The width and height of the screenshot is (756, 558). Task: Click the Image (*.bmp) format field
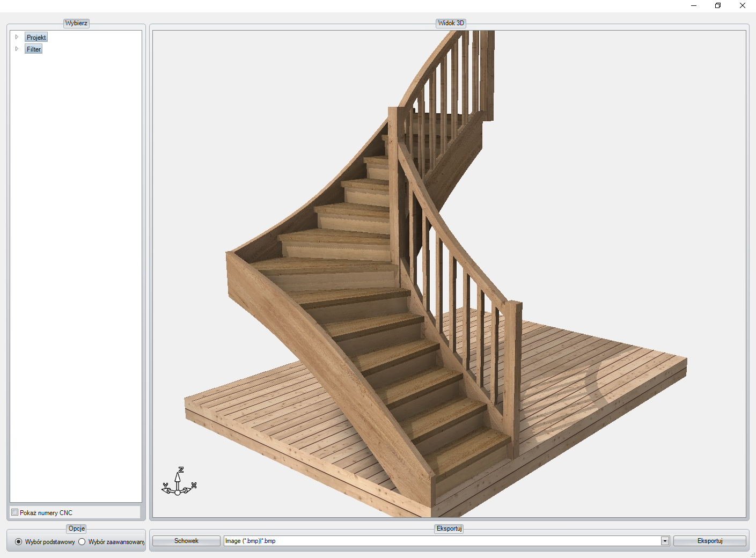coord(440,541)
